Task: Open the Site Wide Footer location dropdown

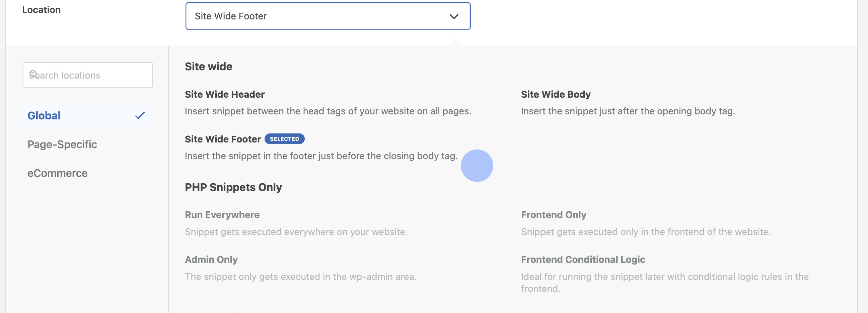Action: pos(328,16)
